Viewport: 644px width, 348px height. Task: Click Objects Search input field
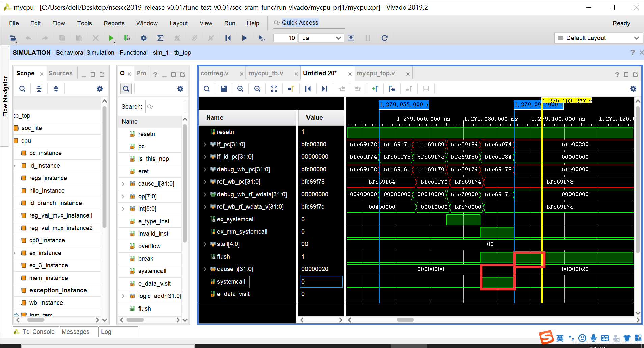point(165,107)
